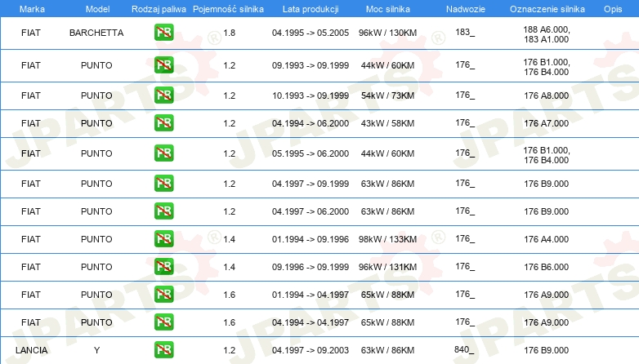Image resolution: width=639 pixels, height=364 pixels.
Task: Click the PUNTO cell in the 176 A7.000 row
Action: pyautogui.click(x=96, y=123)
